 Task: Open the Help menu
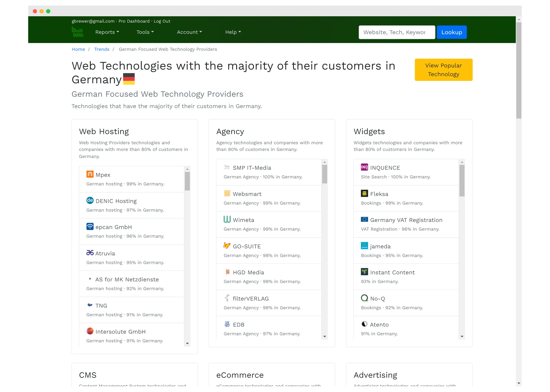[x=233, y=32]
